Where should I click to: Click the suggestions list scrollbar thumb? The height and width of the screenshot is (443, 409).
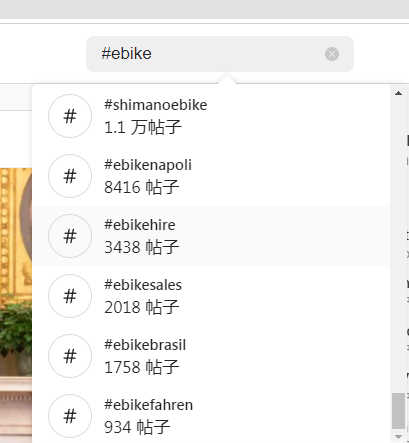398,411
